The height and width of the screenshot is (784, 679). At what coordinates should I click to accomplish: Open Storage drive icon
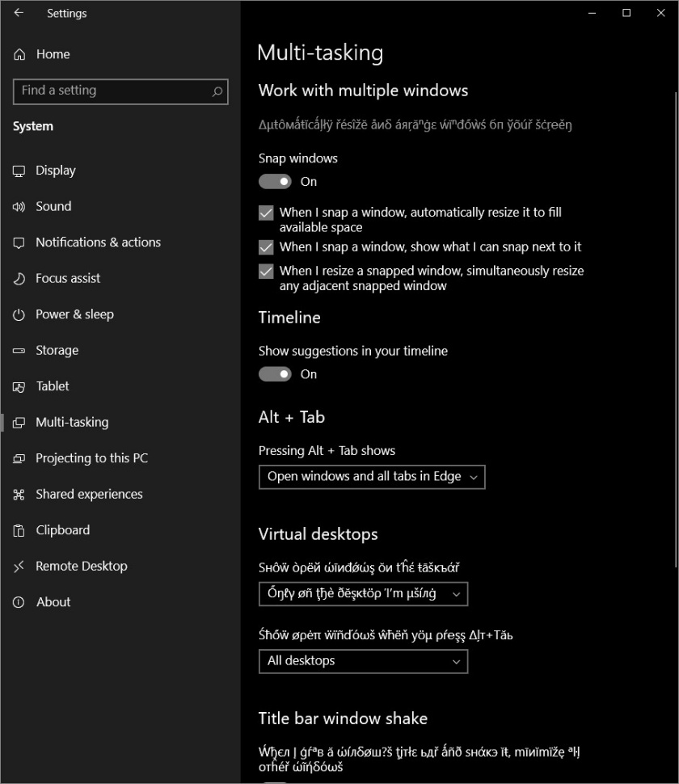(19, 351)
